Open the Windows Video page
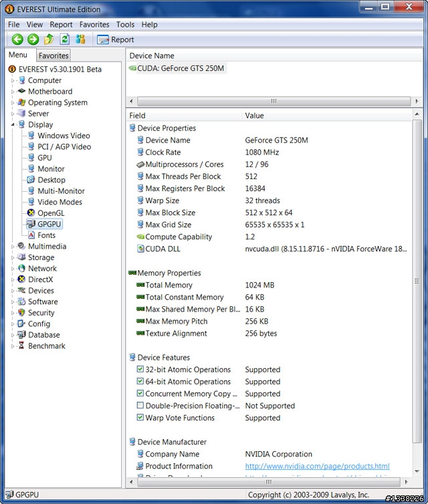Image resolution: width=428 pixels, height=504 pixels. click(x=64, y=136)
